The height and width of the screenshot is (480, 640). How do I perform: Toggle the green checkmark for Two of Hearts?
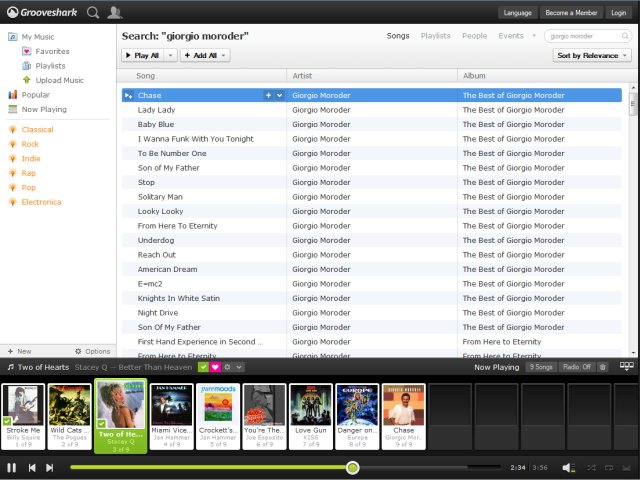point(203,367)
